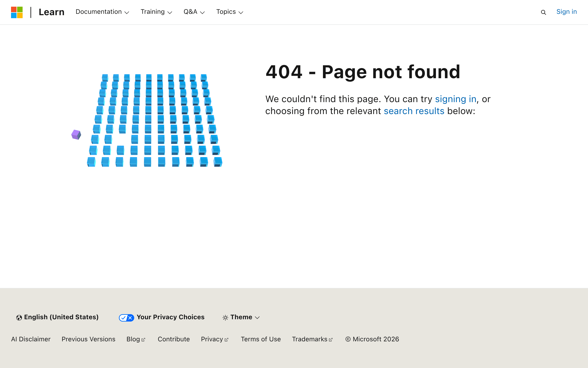Open Your Privacy Choices
The height and width of the screenshot is (368, 588).
[x=161, y=317]
